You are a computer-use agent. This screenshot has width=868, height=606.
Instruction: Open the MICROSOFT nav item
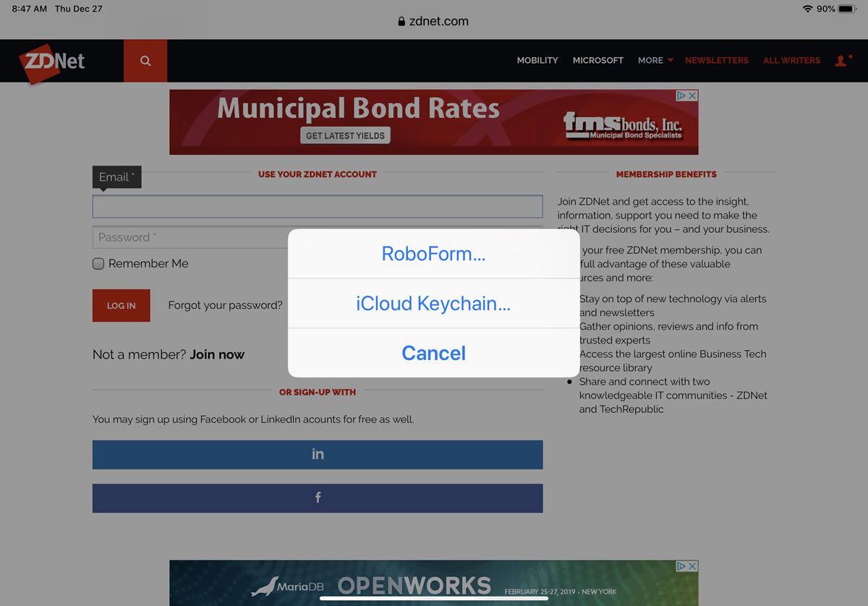598,61
